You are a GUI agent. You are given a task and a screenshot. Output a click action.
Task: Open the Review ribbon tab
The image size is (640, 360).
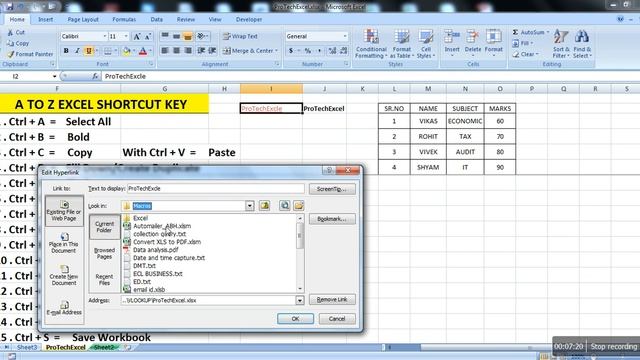click(186, 20)
